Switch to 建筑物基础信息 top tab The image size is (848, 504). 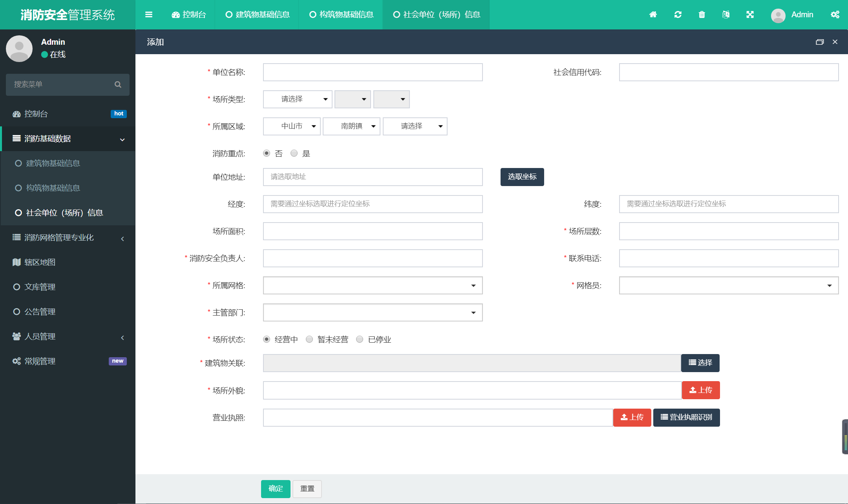(258, 15)
